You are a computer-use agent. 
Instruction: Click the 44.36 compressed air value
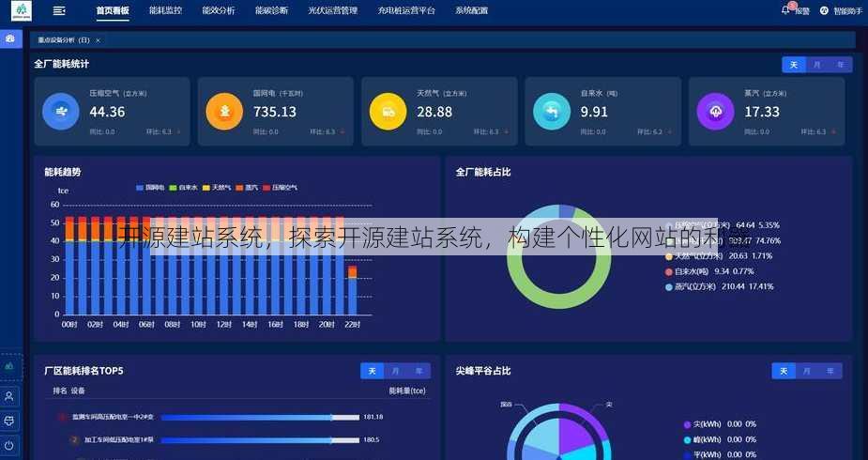pyautogui.click(x=107, y=112)
